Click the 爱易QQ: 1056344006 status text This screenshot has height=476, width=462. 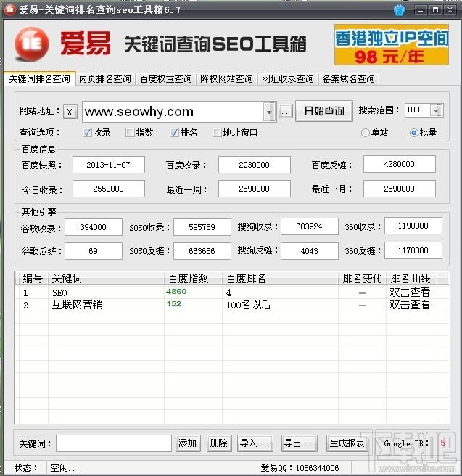(300, 468)
